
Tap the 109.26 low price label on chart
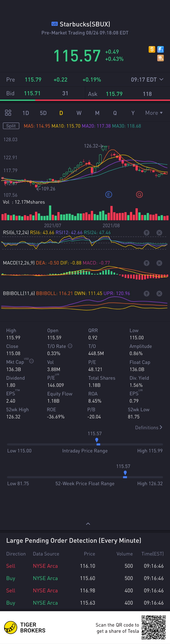coord(48,189)
